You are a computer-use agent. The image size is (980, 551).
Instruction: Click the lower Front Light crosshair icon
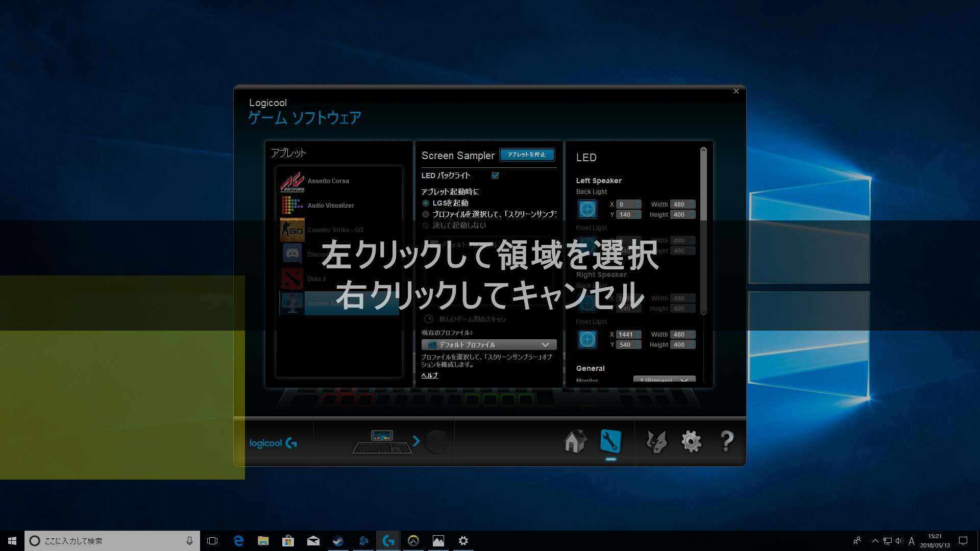(587, 339)
